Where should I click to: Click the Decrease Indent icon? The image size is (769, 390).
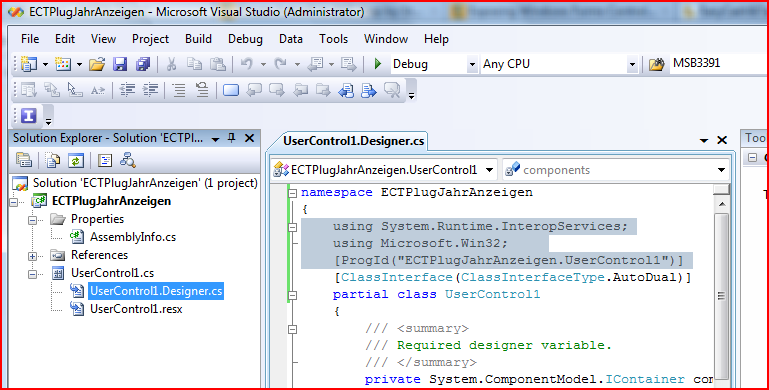[x=128, y=90]
